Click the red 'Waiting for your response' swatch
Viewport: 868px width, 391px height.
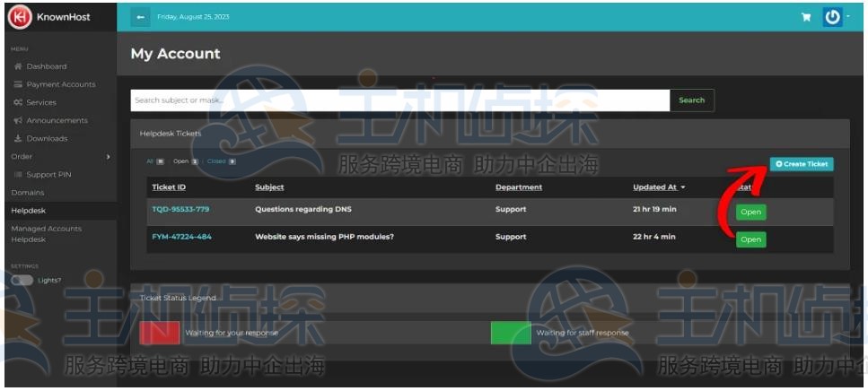(160, 333)
